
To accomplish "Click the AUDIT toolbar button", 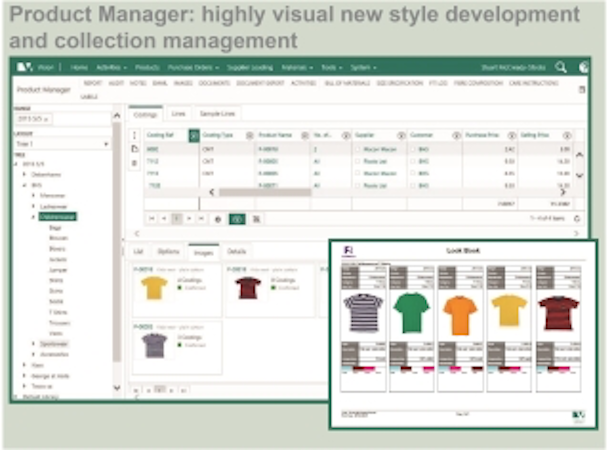I will pos(116,83).
